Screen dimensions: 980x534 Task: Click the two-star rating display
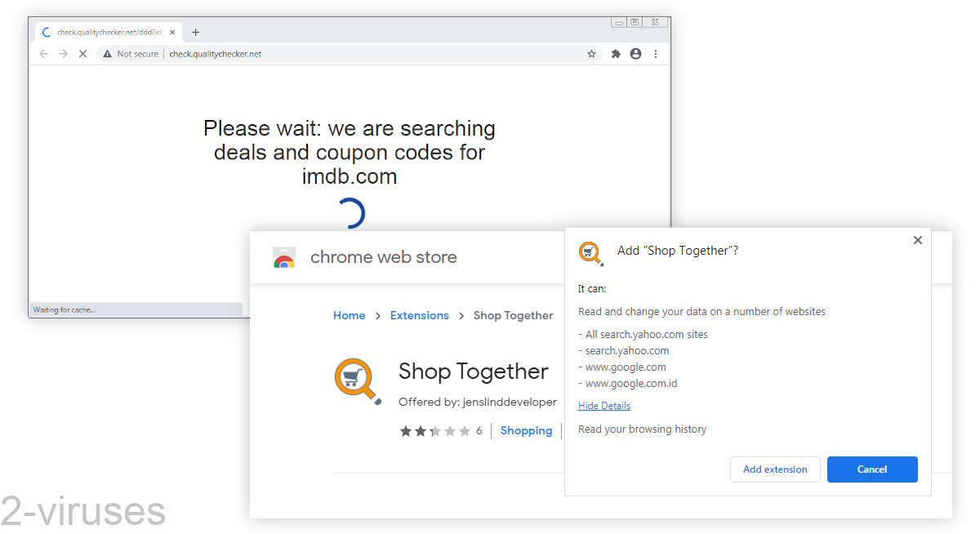tap(434, 430)
